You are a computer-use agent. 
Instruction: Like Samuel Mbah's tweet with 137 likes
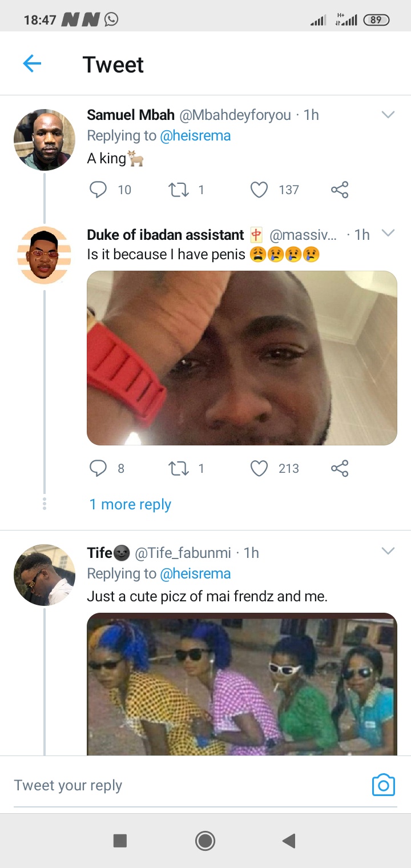tap(260, 190)
